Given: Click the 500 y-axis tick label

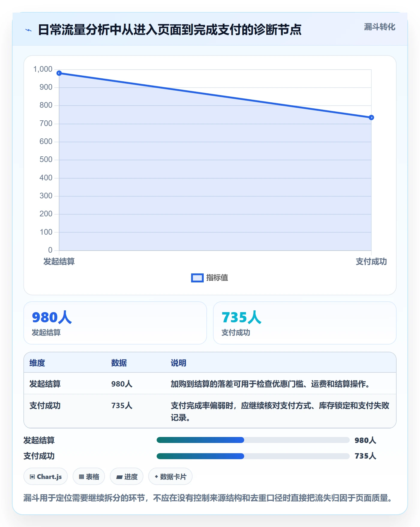Looking at the screenshot, I should [x=46, y=160].
